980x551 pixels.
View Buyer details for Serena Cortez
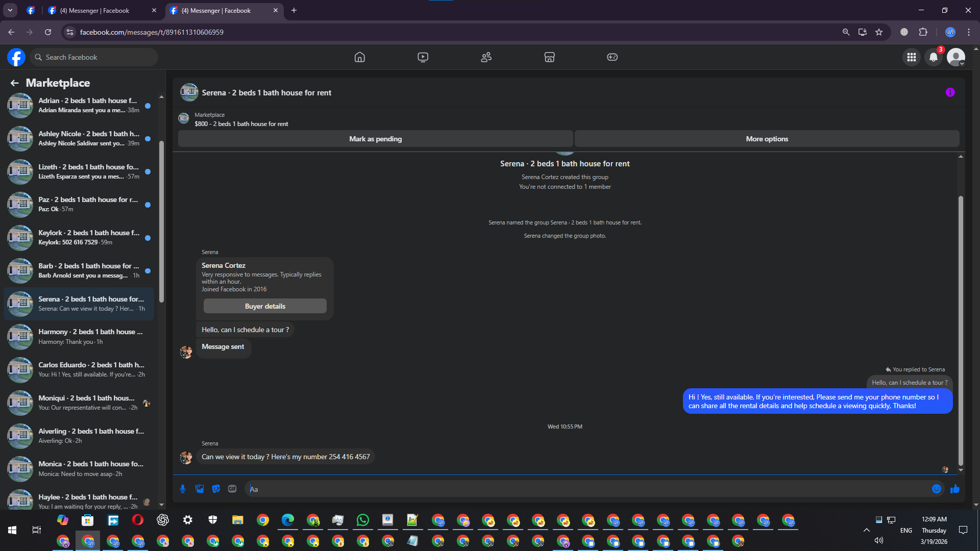click(265, 306)
